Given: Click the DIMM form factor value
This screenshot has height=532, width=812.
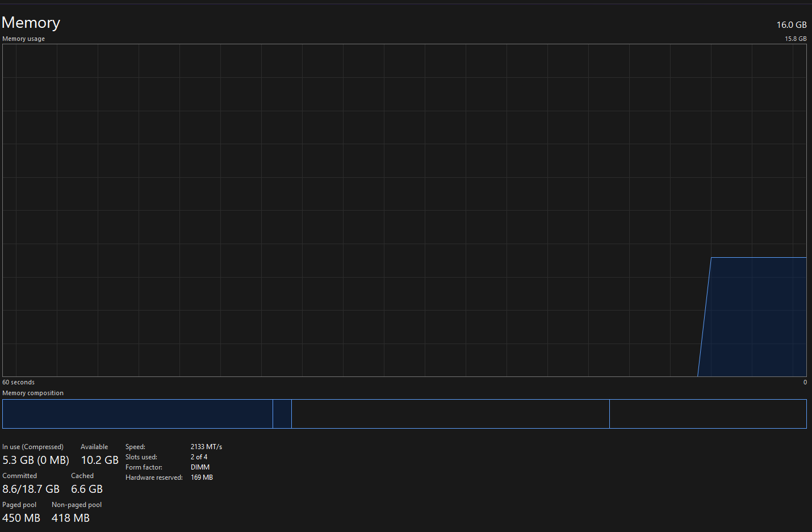Looking at the screenshot, I should [x=200, y=467].
